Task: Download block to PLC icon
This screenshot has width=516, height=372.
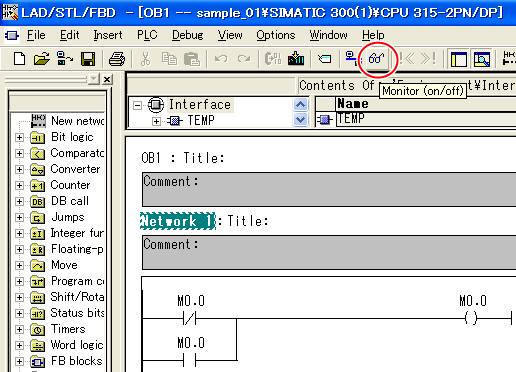Action: tap(296, 59)
